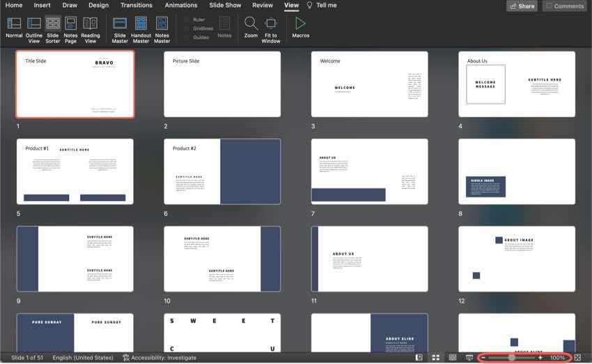Select the Product #2 slide thumbnail
This screenshot has width=592, height=364.
pyautogui.click(x=222, y=171)
